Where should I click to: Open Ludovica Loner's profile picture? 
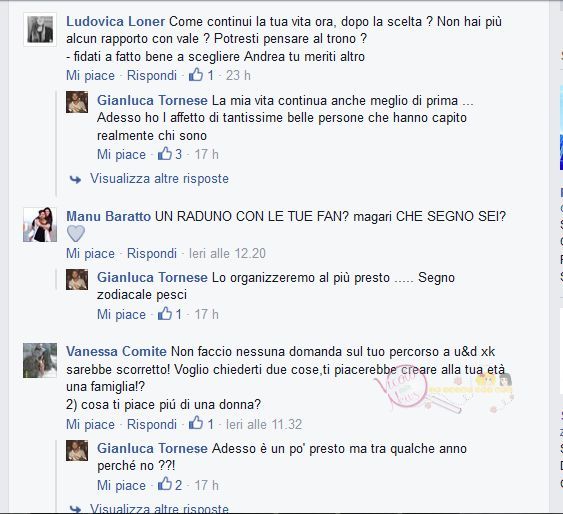40,30
